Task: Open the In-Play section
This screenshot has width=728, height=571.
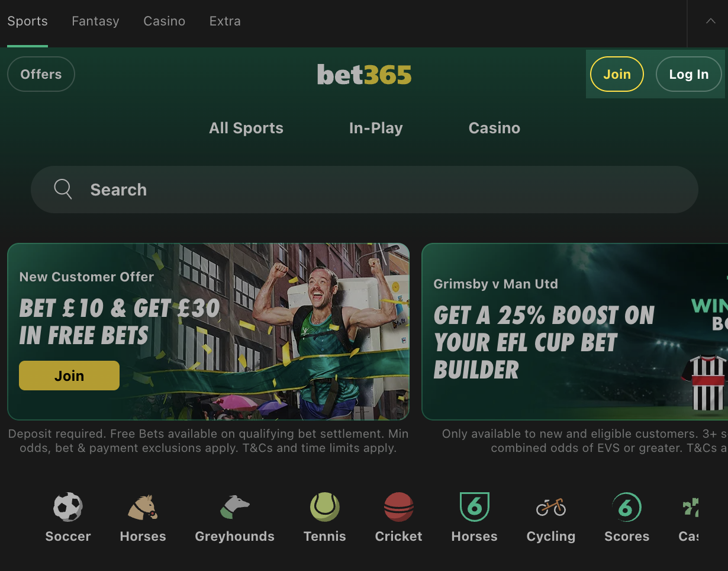Action: point(376,128)
